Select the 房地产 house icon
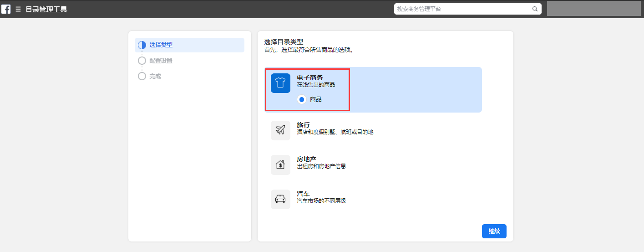644x252 pixels. (x=280, y=165)
